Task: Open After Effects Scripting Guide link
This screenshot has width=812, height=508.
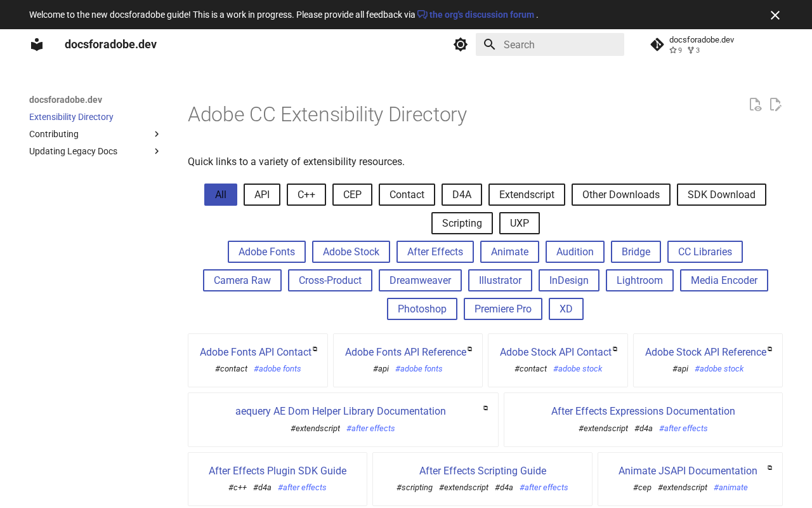Action: click(x=483, y=471)
